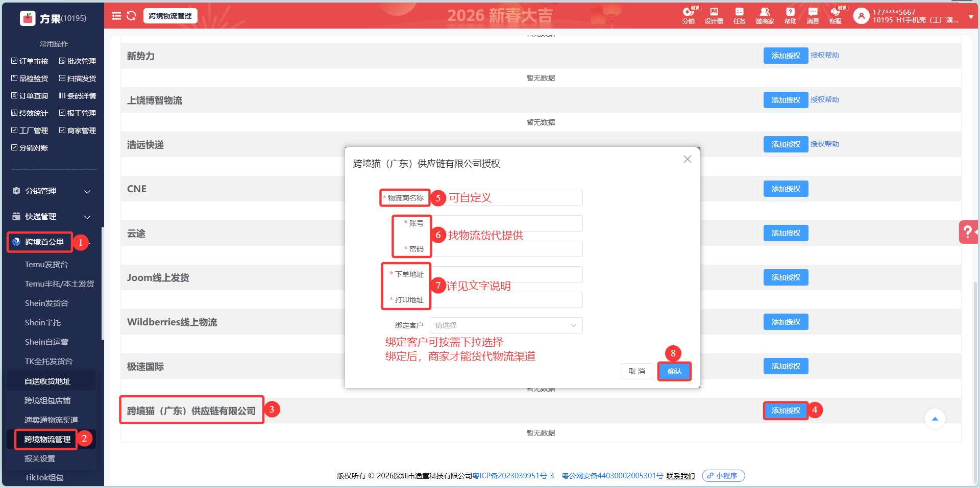Focus the 账号 input field

(x=506, y=223)
